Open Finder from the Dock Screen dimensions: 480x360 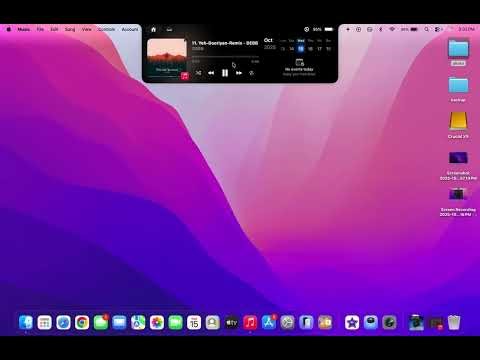pos(26,322)
